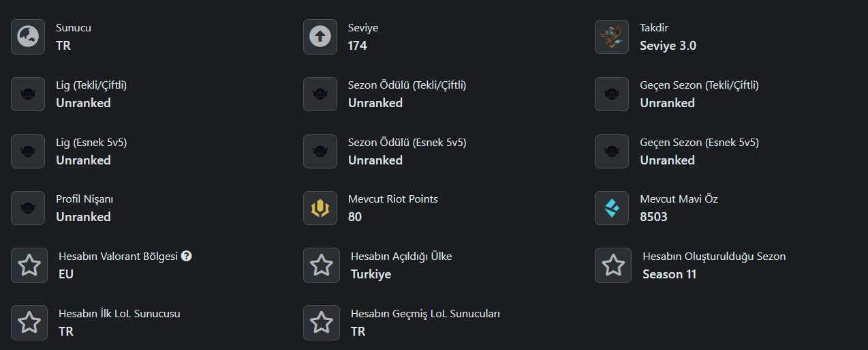Click the star icon for Hesabın Oluşturulduğu Sezon

click(x=612, y=265)
